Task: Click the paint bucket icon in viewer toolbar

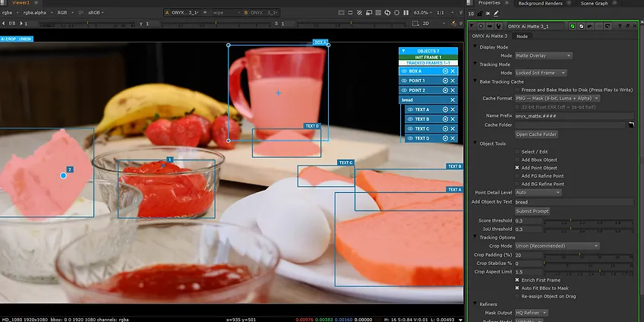Action: pyautogui.click(x=454, y=24)
